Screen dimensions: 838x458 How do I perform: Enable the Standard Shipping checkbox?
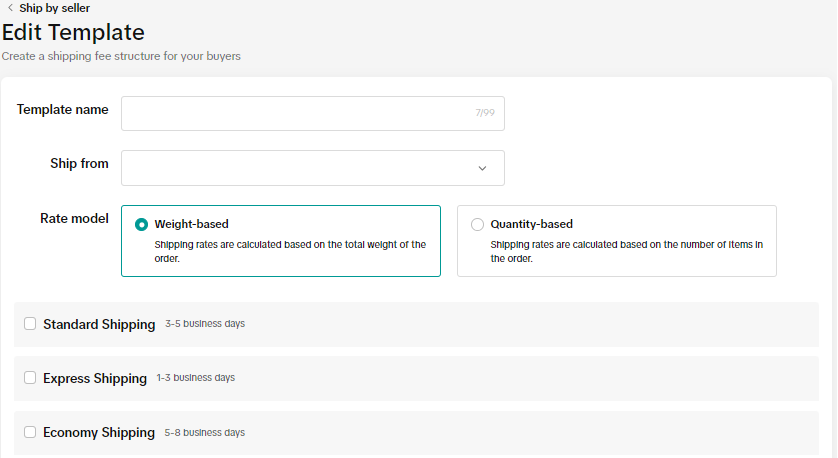coord(30,324)
